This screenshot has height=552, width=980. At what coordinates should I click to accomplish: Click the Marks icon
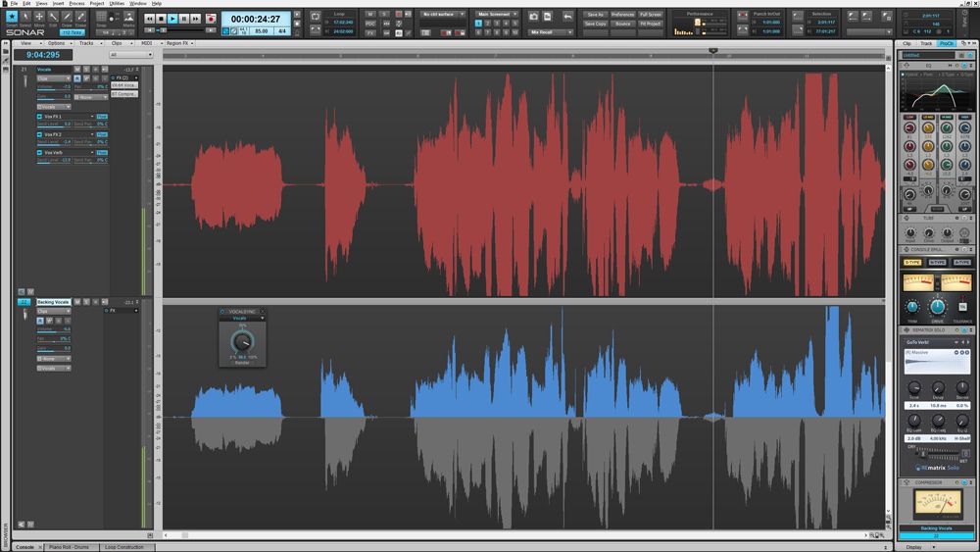[128, 17]
